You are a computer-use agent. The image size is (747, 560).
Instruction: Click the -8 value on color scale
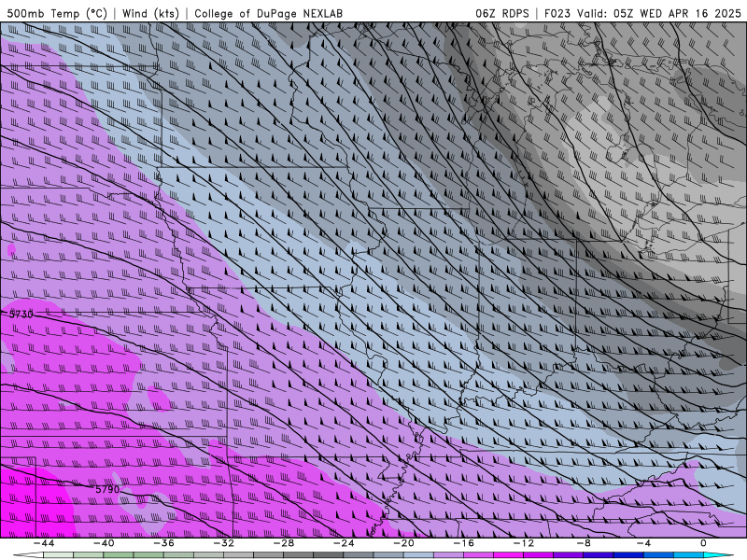click(585, 543)
